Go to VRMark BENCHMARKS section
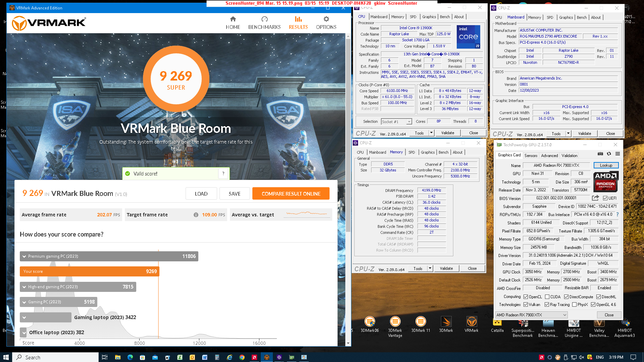The width and height of the screenshot is (644, 362). coord(264,23)
